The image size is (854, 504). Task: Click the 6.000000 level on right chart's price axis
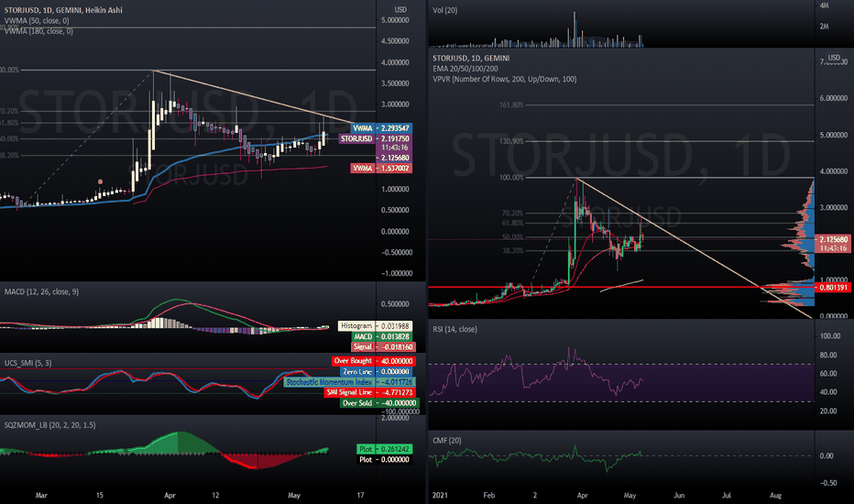click(833, 98)
